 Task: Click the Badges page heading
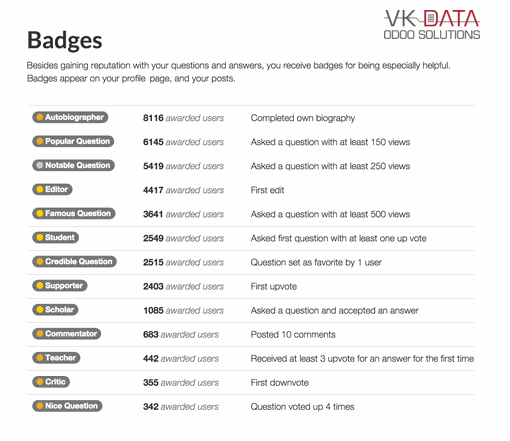pos(64,40)
